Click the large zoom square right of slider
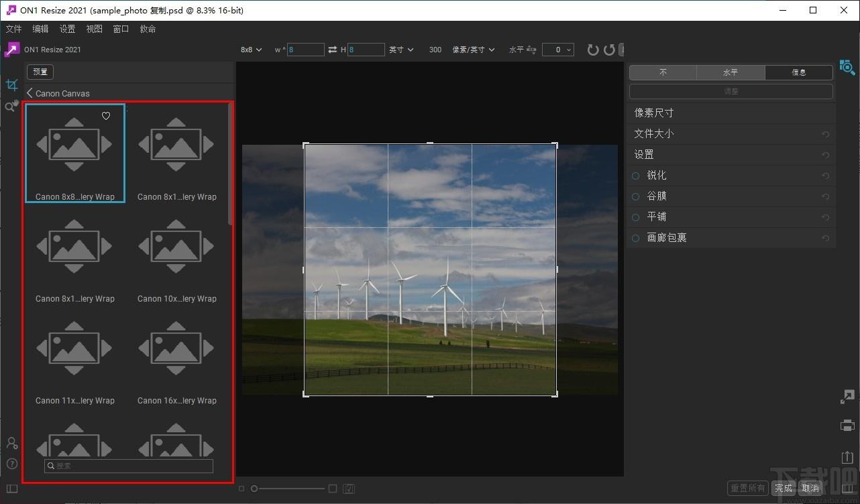The height and width of the screenshot is (504, 860). coord(333,489)
